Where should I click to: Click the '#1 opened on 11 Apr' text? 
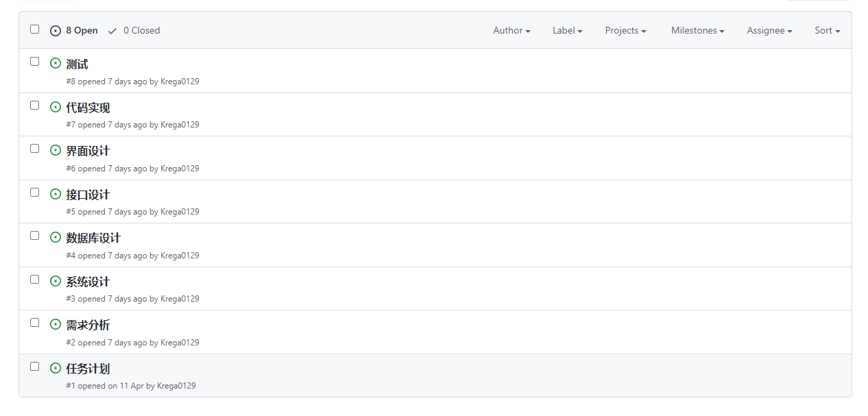click(105, 386)
